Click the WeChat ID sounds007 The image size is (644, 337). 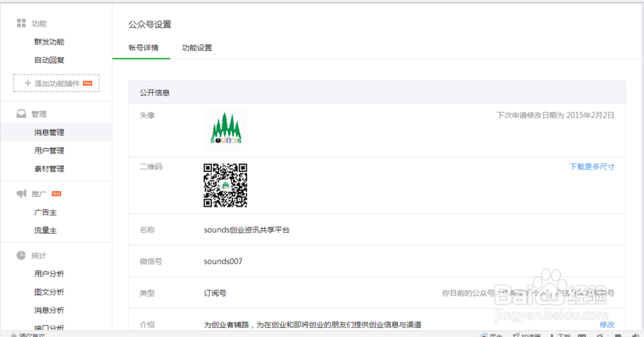223,262
